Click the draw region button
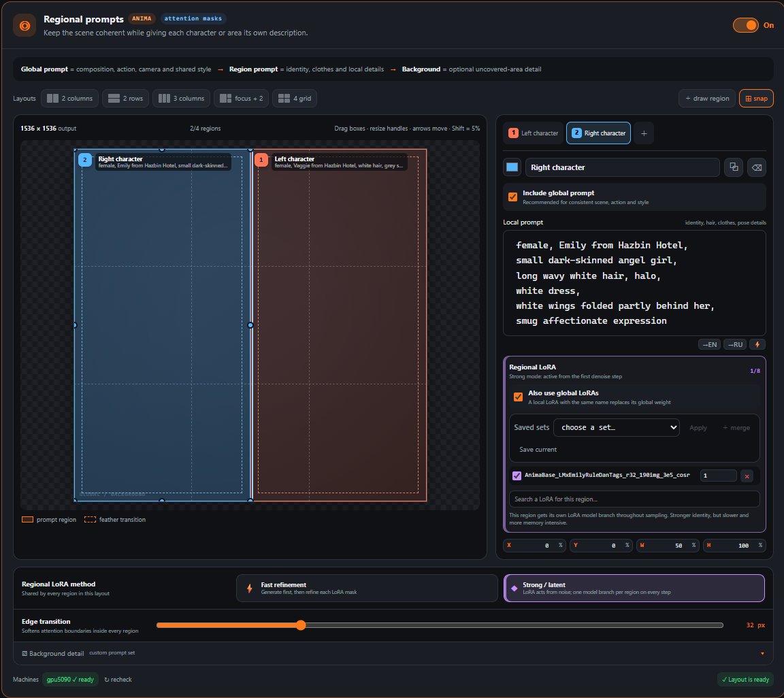 pyautogui.click(x=707, y=99)
